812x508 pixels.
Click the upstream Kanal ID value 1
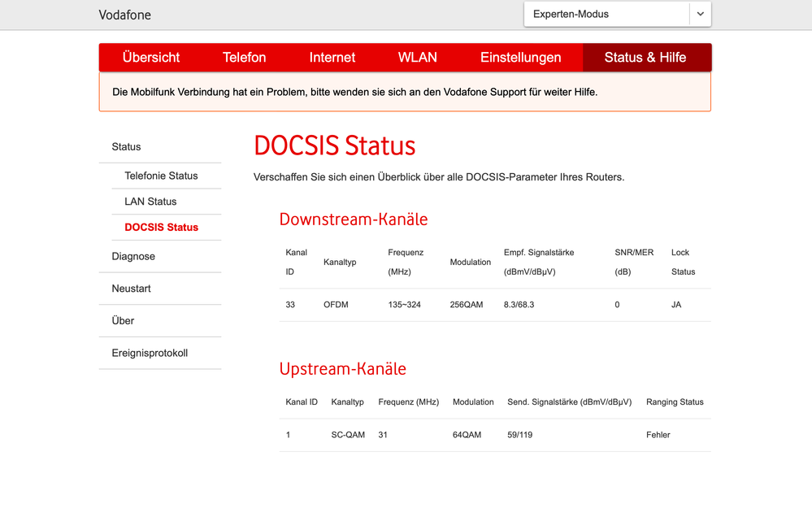(x=288, y=435)
